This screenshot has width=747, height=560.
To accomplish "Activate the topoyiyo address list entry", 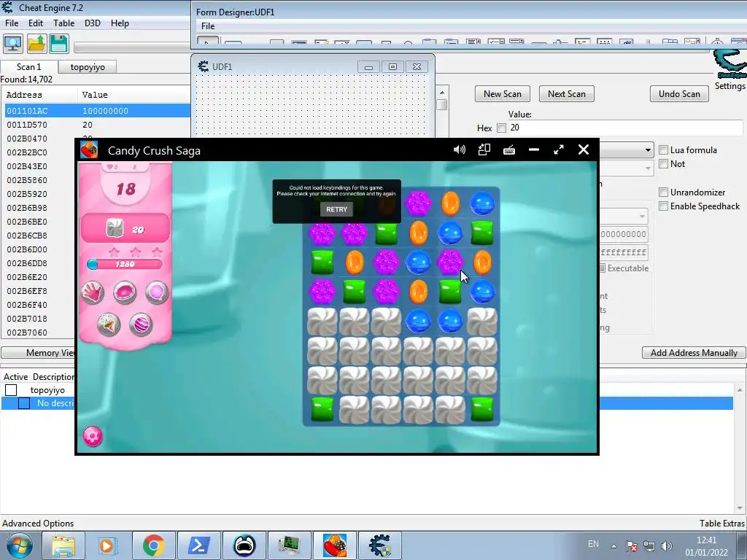I will click(11, 390).
